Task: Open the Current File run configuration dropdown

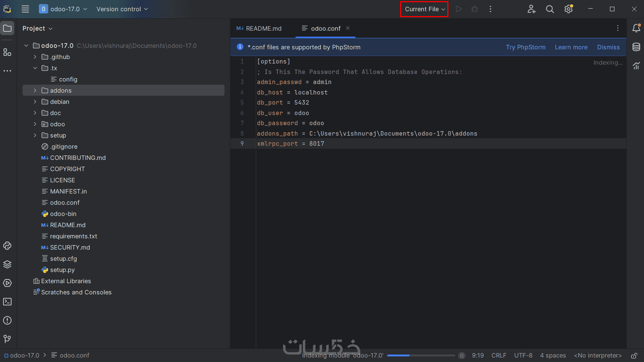Action: click(x=424, y=9)
